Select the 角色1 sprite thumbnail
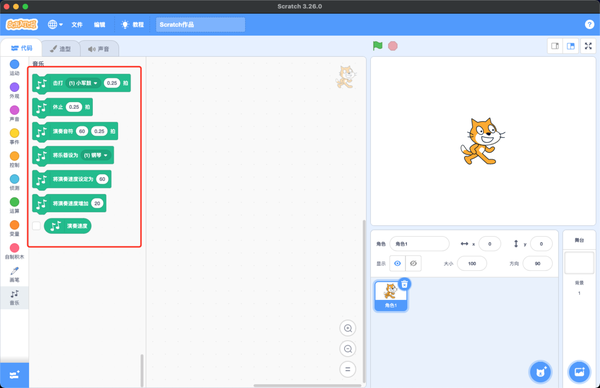 390,295
